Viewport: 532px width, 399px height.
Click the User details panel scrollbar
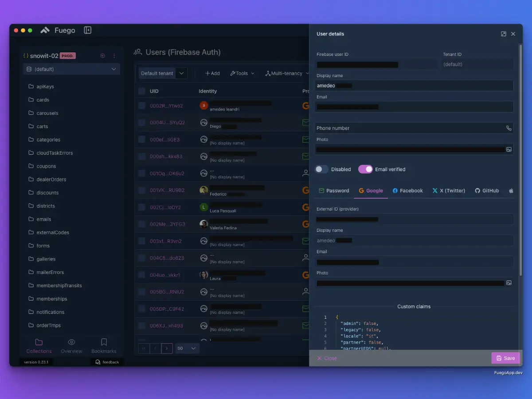[x=520, y=160]
